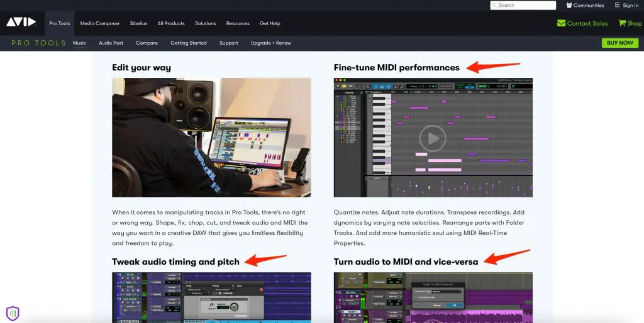Click the Tweak audio timing and pitch screenshot

211,298
